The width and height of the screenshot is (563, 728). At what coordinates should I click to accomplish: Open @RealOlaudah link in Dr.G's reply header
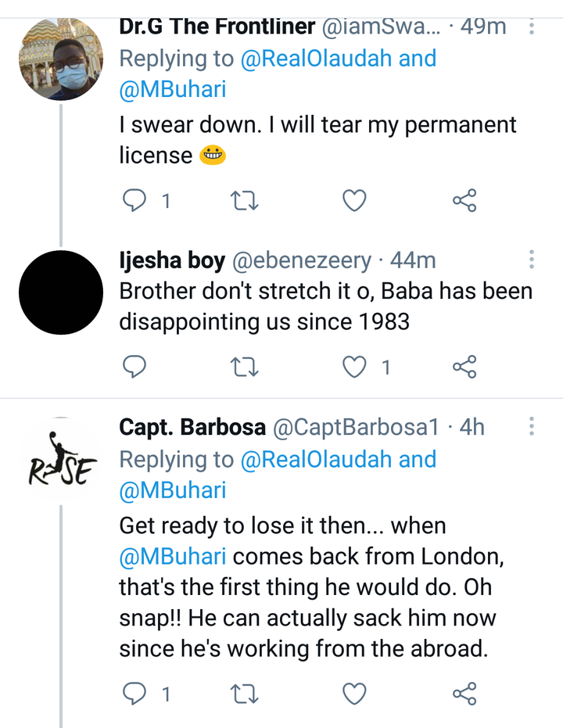point(316,59)
